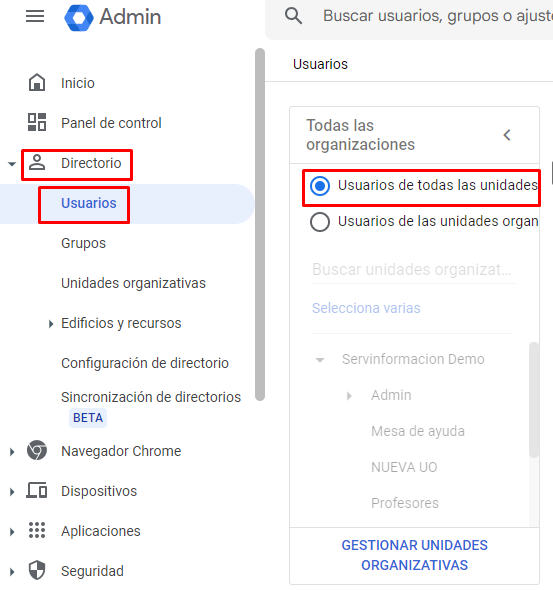
Task: Click the Buscar unidades organizativas field
Action: pyautogui.click(x=413, y=269)
